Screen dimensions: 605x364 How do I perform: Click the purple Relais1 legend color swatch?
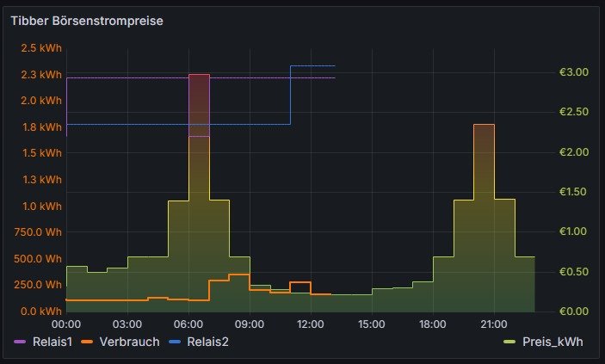21,342
